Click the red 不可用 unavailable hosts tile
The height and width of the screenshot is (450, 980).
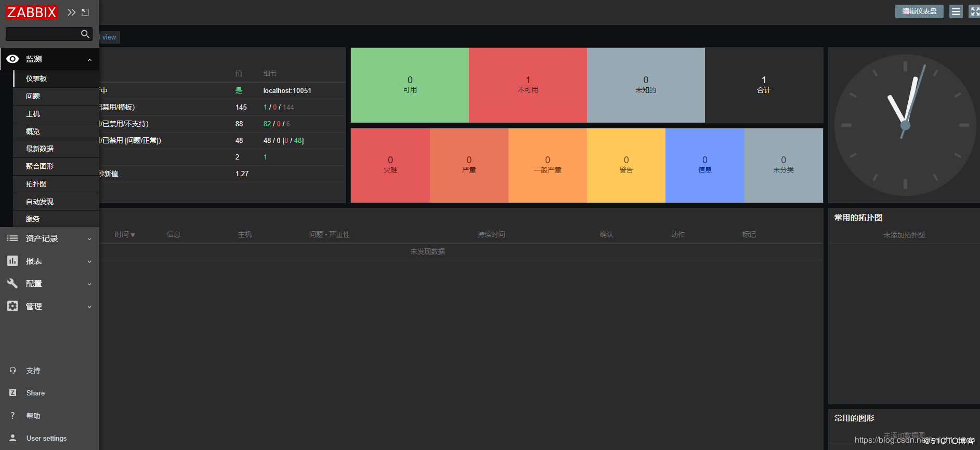(x=528, y=85)
